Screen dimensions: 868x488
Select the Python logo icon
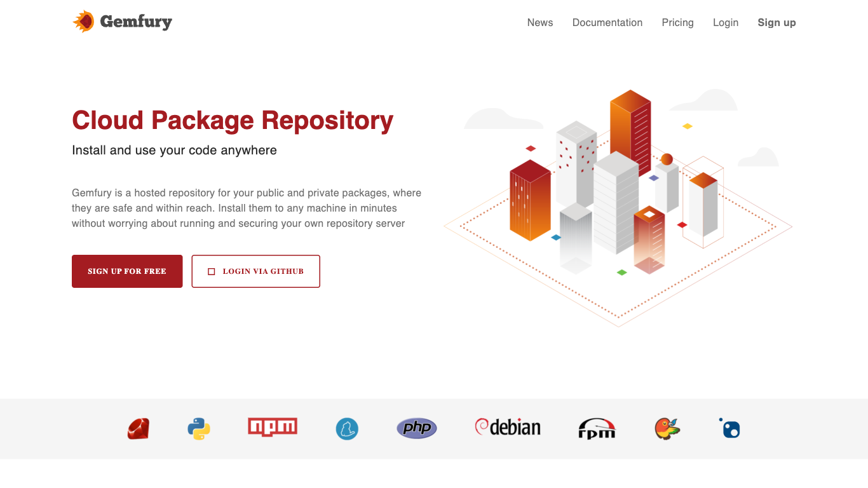pyautogui.click(x=199, y=429)
